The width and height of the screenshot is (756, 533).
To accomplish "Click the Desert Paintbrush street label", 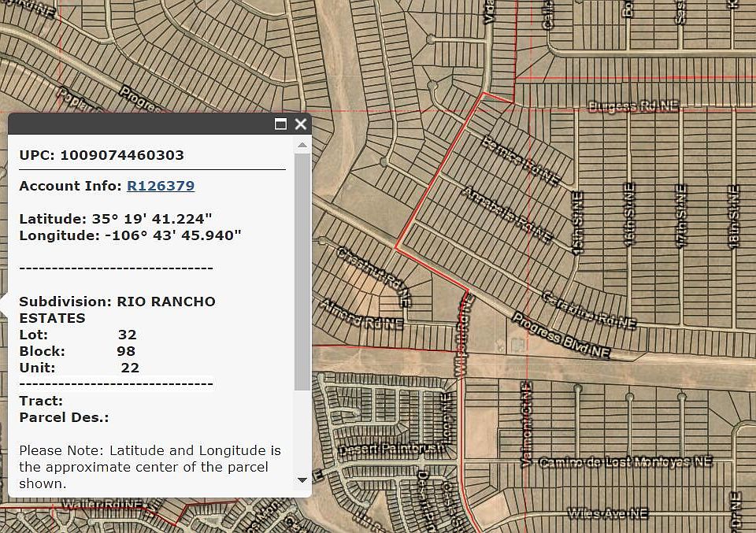I will pos(387,450).
